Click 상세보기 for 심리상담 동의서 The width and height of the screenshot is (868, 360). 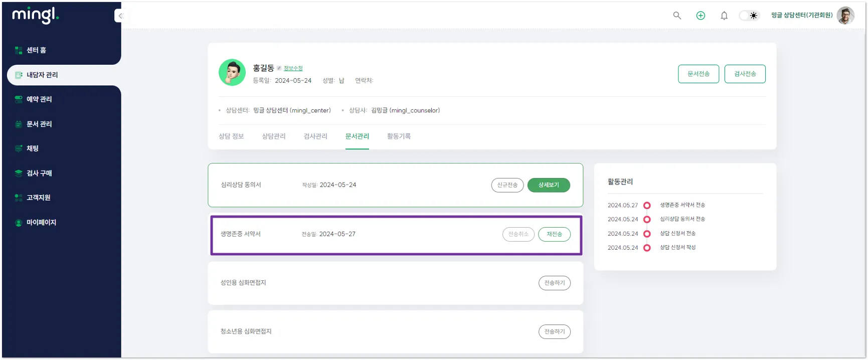point(548,185)
